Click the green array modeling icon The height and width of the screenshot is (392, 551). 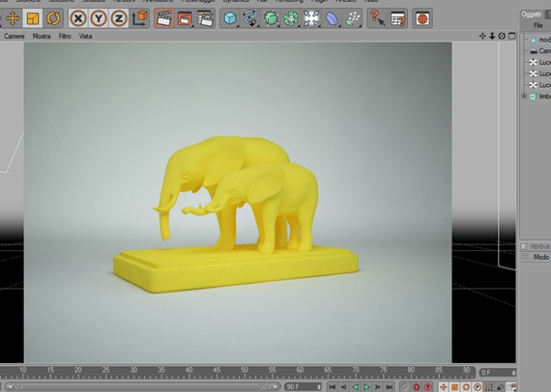pyautogui.click(x=291, y=18)
